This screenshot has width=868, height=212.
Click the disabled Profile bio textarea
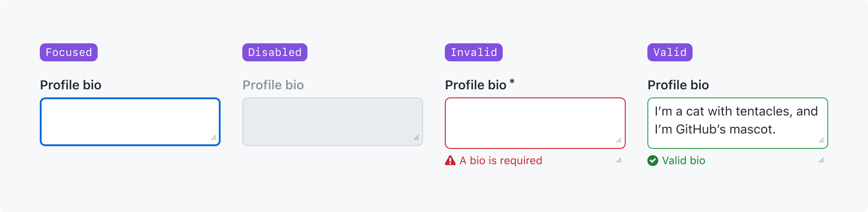coord(333,122)
